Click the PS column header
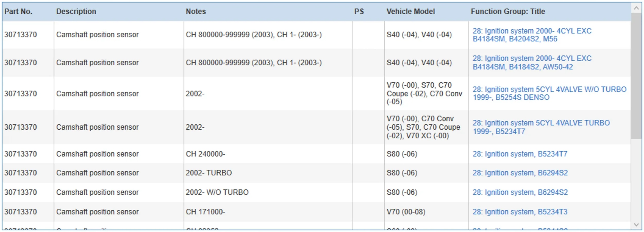 coord(359,12)
